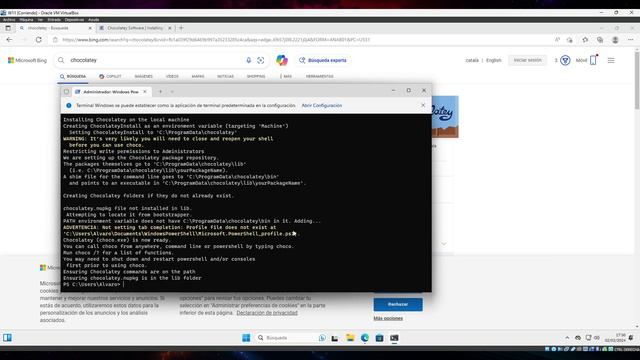The width and height of the screenshot is (640, 360).
Task: Click the Microsoft Bing logo
Action: click(27, 60)
